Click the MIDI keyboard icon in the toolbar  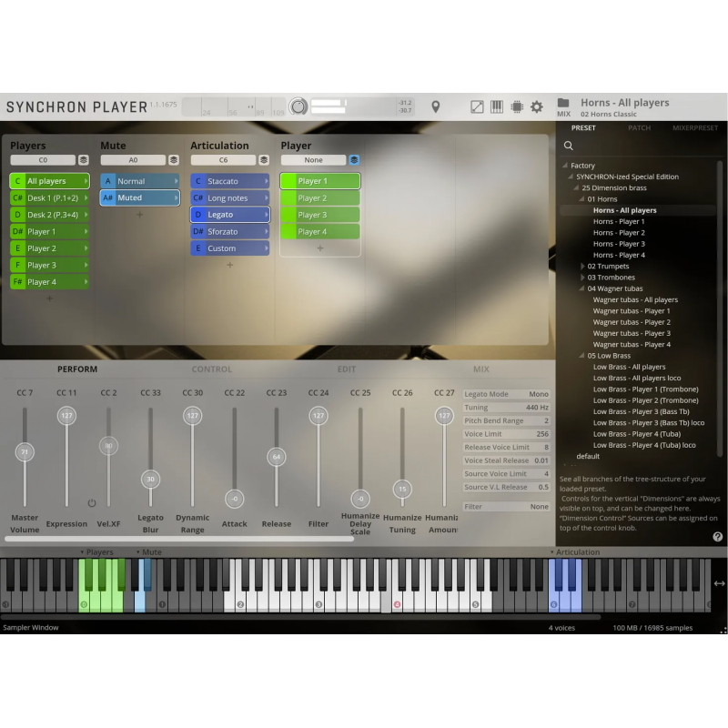pyautogui.click(x=496, y=106)
